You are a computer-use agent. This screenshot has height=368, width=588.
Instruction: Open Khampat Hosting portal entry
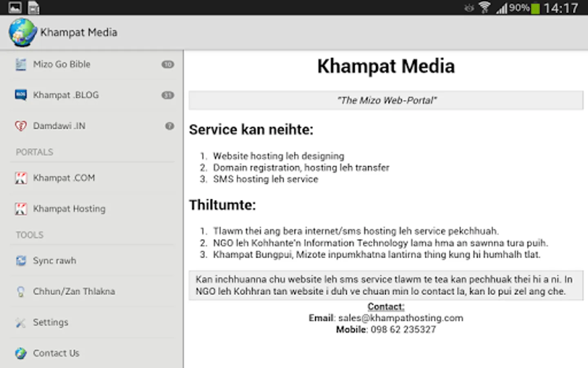coord(92,209)
